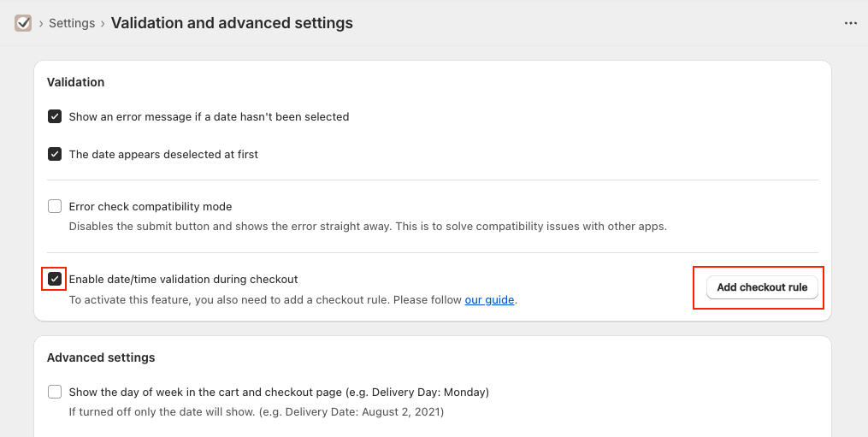Viewport: 868px width, 437px height.
Task: Open the three-dot more actions menu
Action: (851, 23)
